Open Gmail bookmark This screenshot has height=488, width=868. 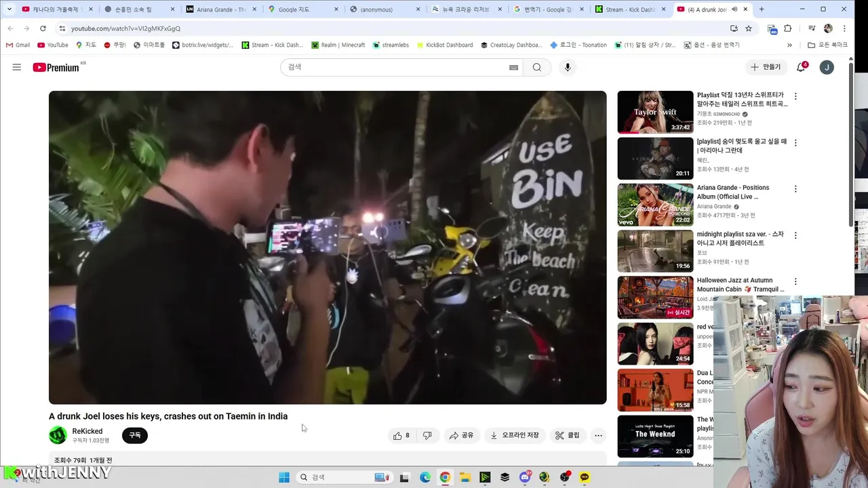[x=18, y=45]
